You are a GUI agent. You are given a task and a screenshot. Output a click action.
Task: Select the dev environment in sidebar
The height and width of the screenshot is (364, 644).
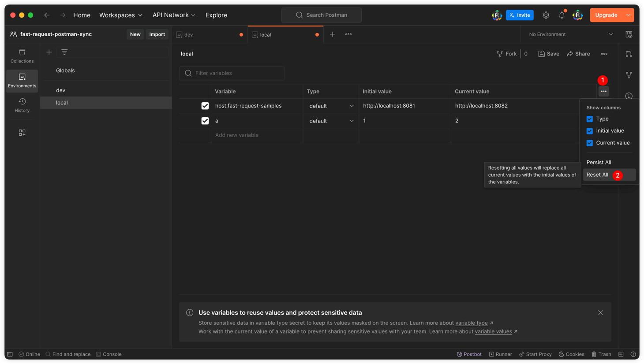click(x=61, y=90)
